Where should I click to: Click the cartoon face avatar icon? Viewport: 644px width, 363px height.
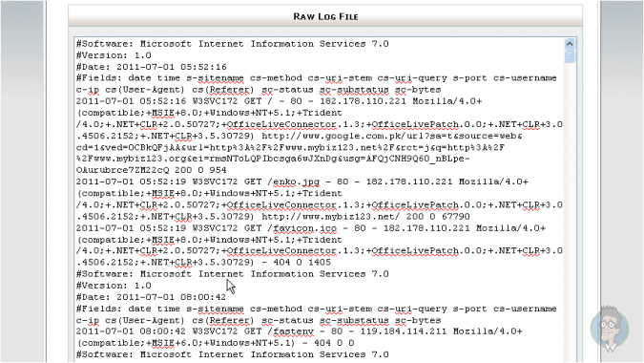tap(610, 328)
